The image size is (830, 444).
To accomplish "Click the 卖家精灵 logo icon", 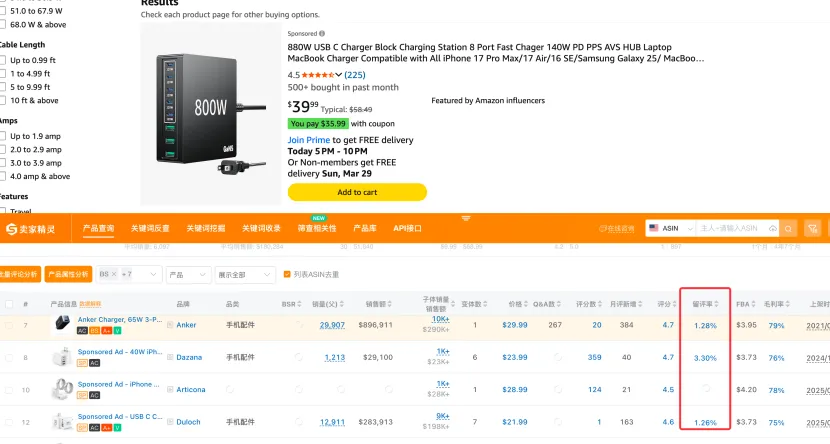I will 11,229.
